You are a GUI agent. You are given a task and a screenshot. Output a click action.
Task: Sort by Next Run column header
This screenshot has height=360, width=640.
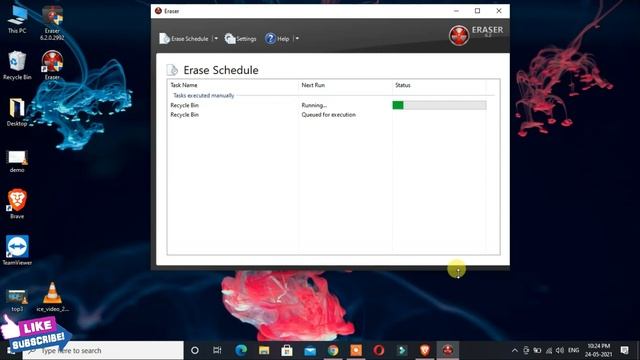click(x=313, y=85)
